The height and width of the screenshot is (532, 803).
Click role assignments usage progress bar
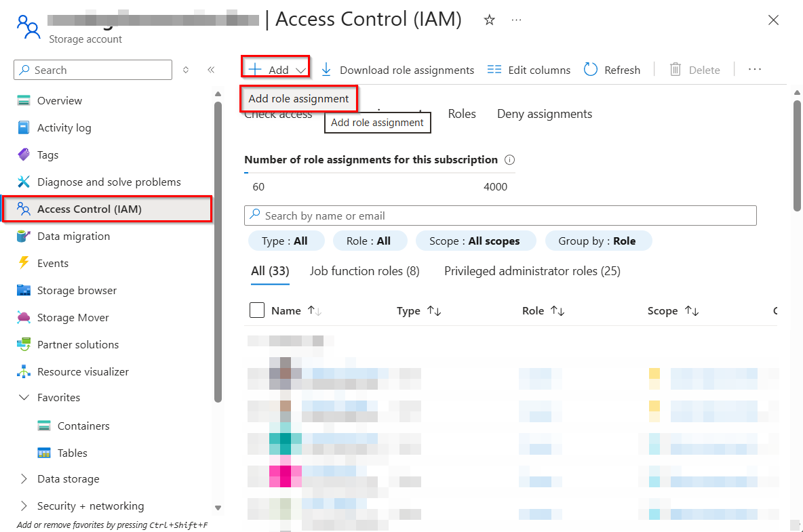pyautogui.click(x=380, y=173)
